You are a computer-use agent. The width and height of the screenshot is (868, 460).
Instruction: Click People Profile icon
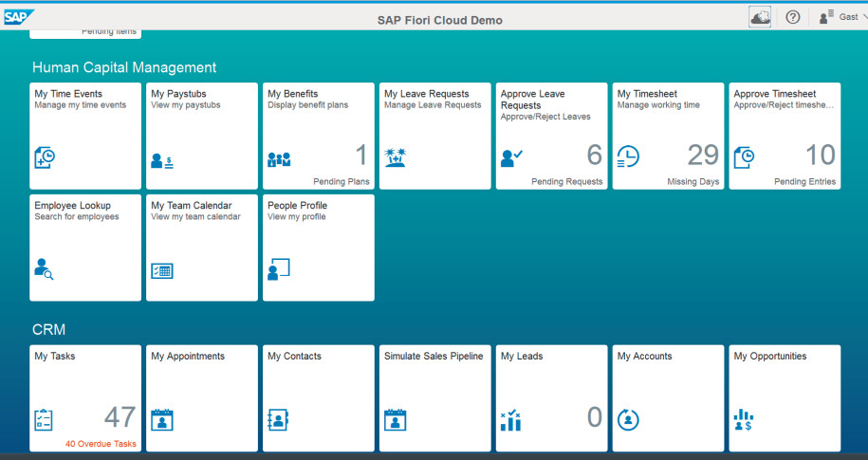(x=279, y=269)
